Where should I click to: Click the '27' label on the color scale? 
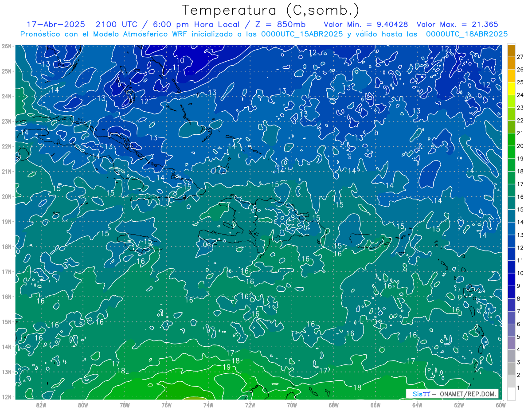coord(520,57)
